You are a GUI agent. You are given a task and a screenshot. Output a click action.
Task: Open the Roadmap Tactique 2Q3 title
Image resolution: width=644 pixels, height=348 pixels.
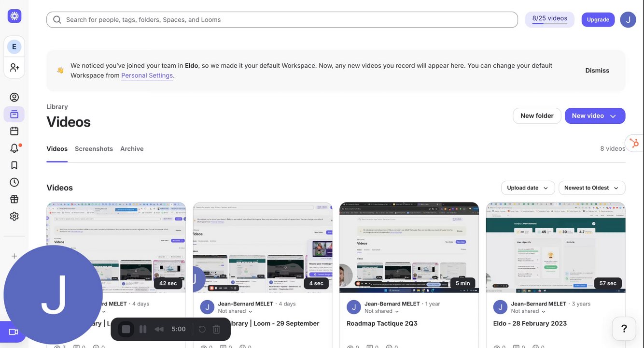(382, 323)
